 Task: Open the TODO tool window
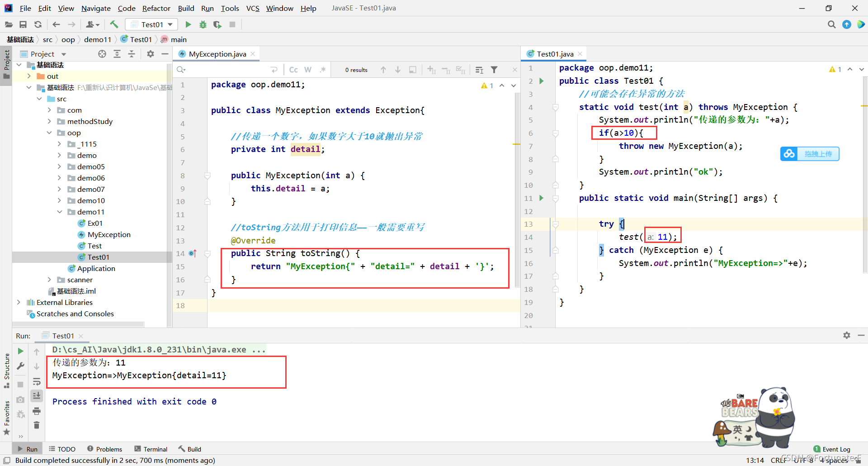click(x=62, y=449)
